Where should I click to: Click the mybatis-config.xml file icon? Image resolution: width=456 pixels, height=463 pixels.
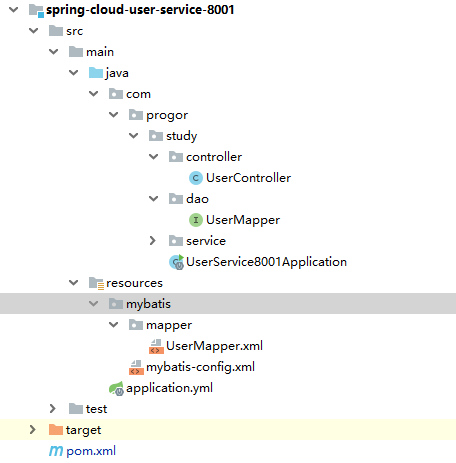pos(136,367)
